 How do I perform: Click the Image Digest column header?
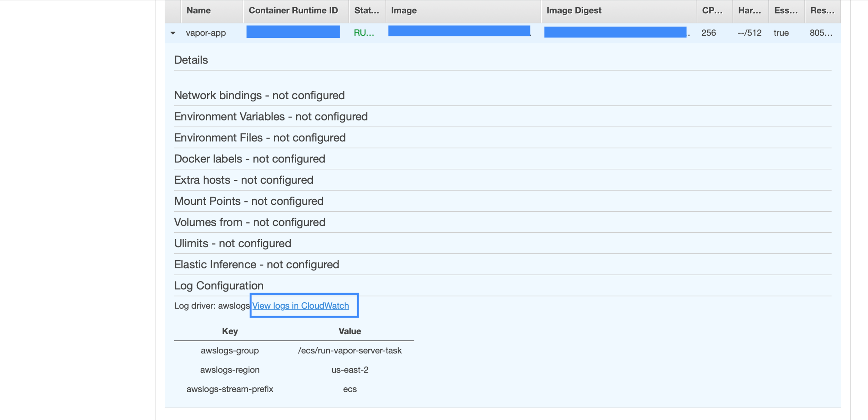pos(574,10)
